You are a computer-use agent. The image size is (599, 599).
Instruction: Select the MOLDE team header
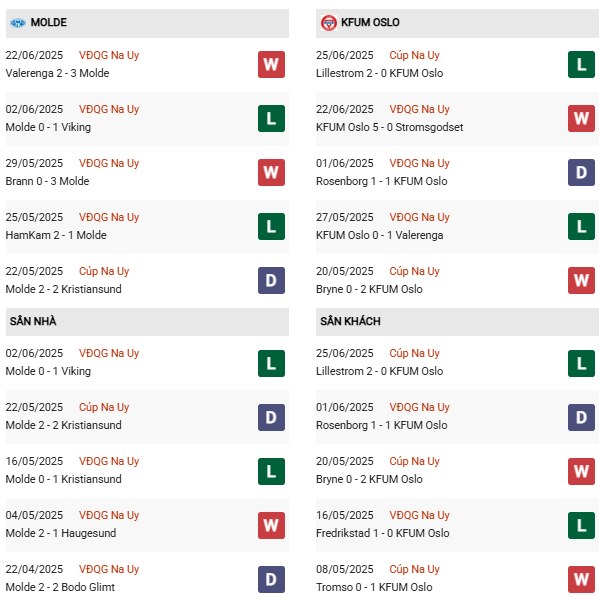[147, 23]
